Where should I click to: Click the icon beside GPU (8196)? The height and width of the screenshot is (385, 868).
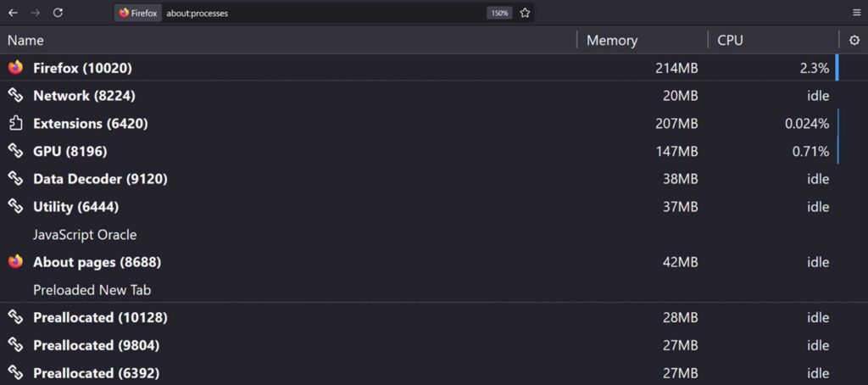tap(15, 151)
